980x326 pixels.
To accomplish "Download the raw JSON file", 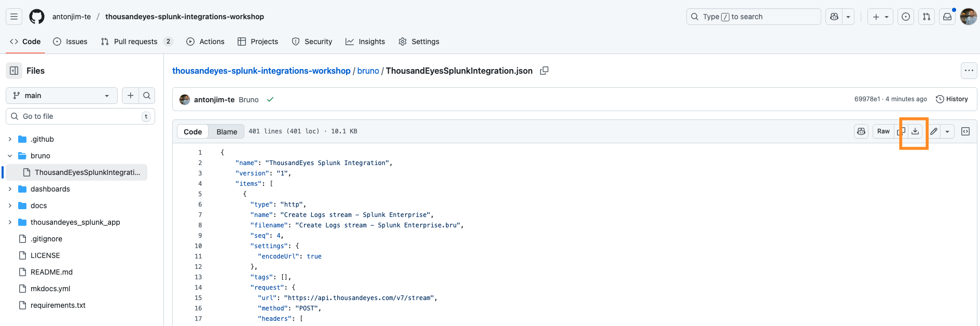I will (915, 131).
